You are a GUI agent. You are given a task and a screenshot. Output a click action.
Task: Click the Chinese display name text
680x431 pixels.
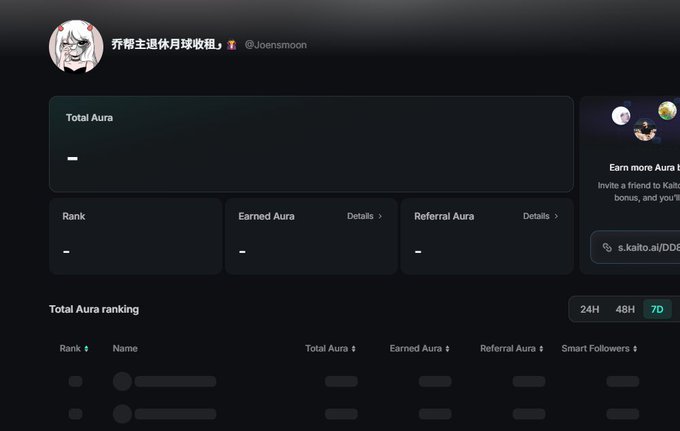point(167,44)
